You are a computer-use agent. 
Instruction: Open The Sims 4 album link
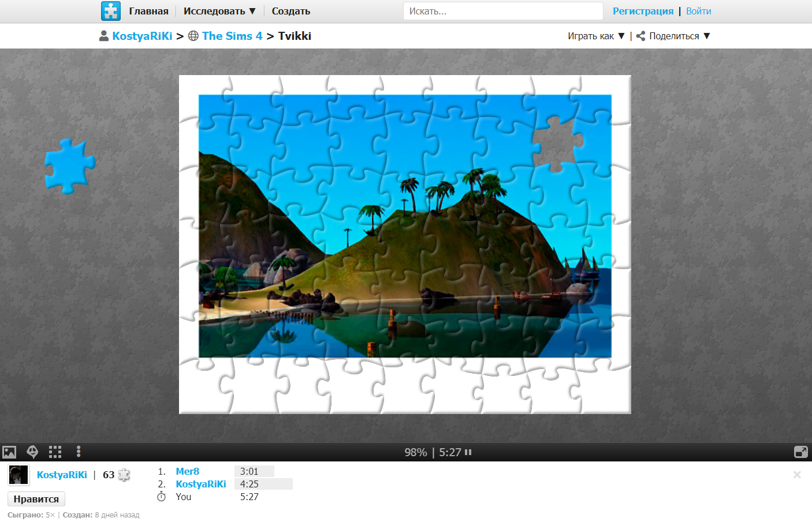[x=232, y=36]
